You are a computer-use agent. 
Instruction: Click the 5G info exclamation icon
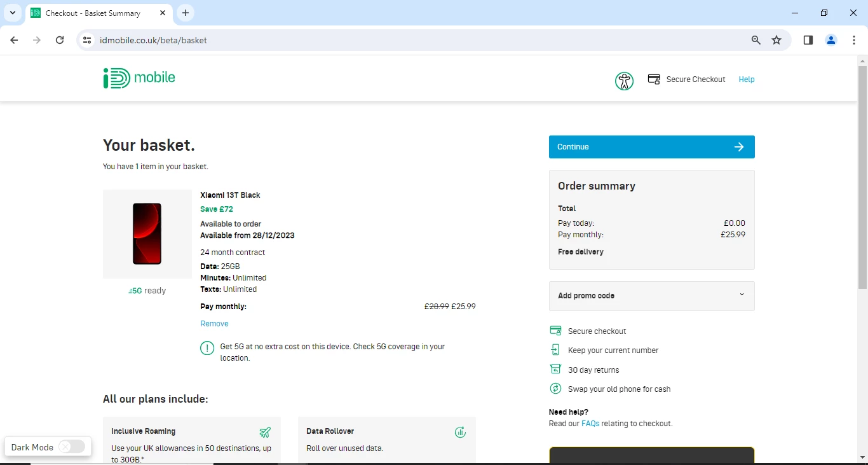[207, 348]
